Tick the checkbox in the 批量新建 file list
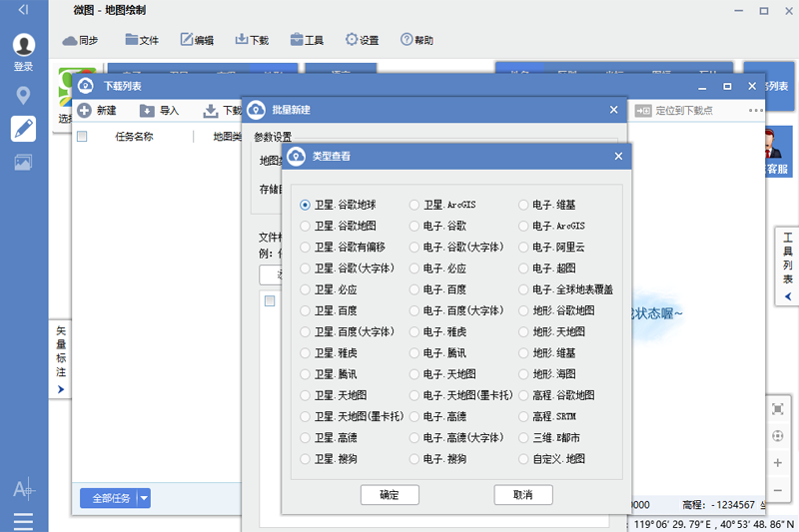Image resolution: width=799 pixels, height=532 pixels. [x=270, y=300]
